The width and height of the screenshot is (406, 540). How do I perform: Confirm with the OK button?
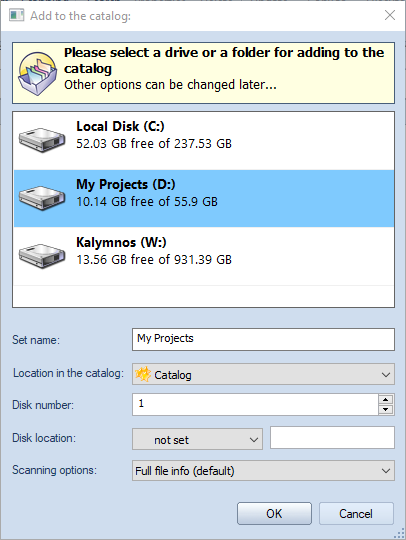coord(274,513)
